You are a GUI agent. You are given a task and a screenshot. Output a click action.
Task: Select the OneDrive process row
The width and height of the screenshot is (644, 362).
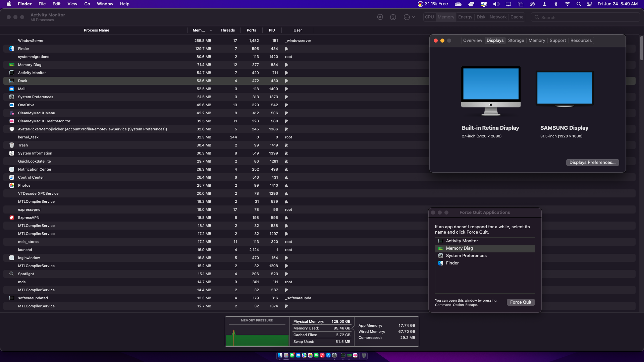[26, 105]
